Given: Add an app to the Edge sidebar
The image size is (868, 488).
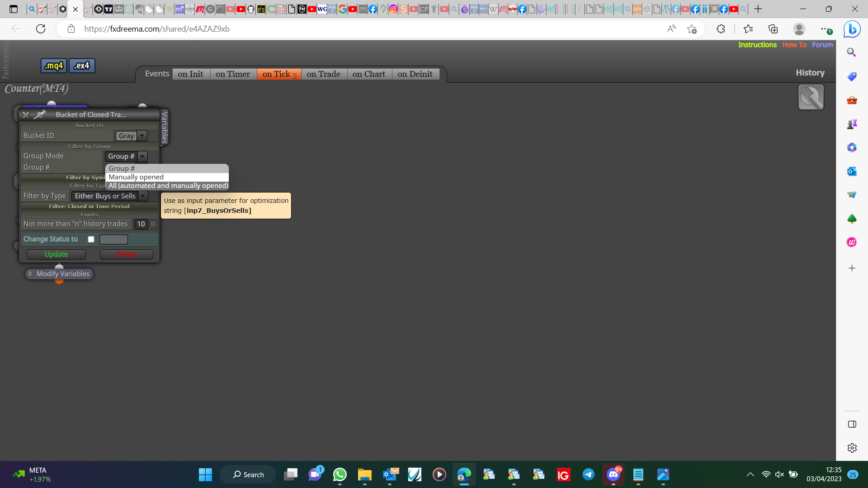Looking at the screenshot, I should click(x=852, y=268).
